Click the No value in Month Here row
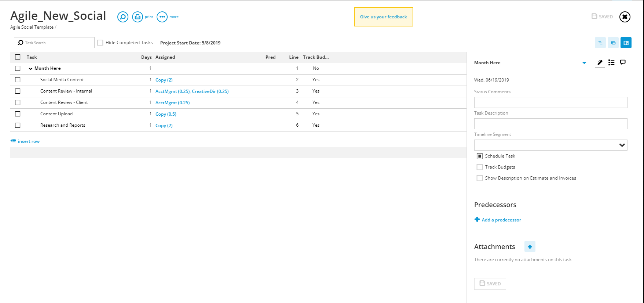 316,68
